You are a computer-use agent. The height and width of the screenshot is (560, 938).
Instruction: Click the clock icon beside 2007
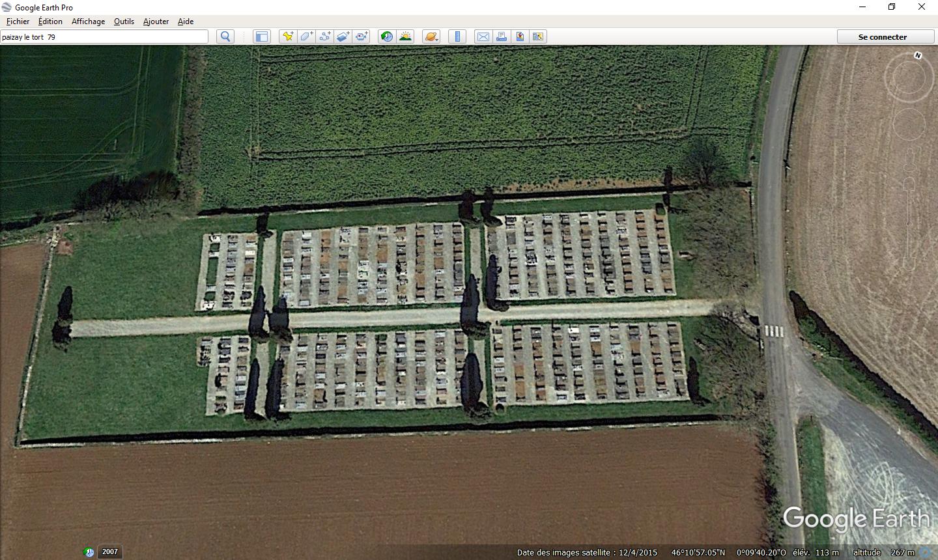pyautogui.click(x=89, y=552)
